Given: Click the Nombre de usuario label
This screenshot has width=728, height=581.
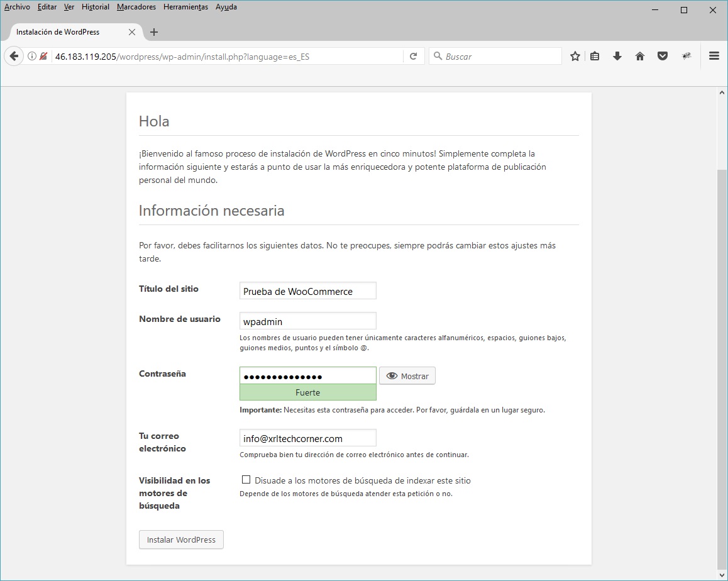Looking at the screenshot, I should click(180, 319).
